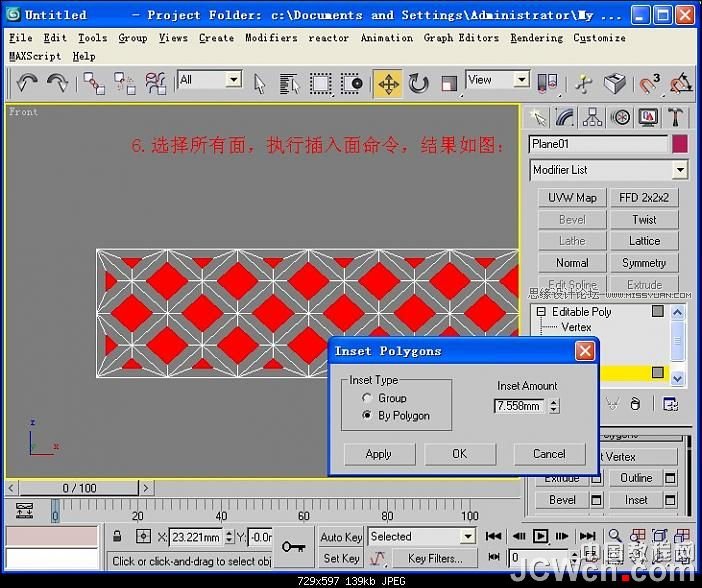Click X coordinate spinner arrows
This screenshot has width=702, height=588.
(229, 536)
